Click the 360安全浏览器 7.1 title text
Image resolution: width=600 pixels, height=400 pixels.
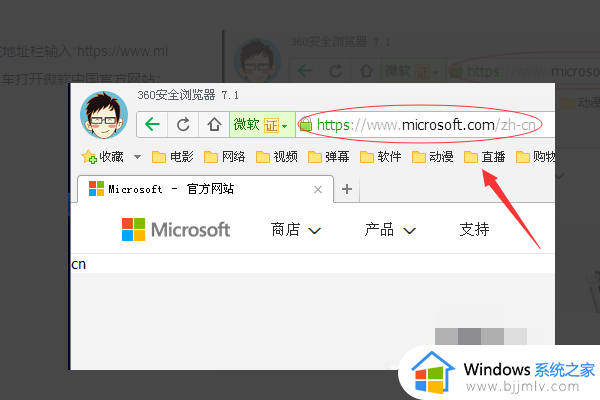click(188, 95)
